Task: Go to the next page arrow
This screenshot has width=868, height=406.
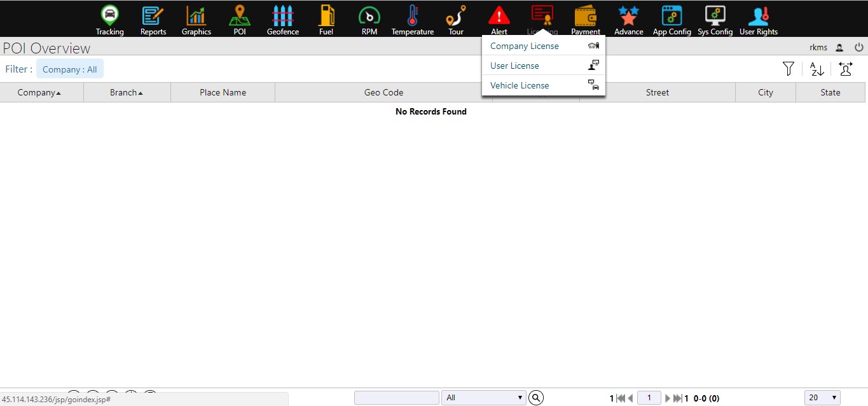Action: pos(668,398)
